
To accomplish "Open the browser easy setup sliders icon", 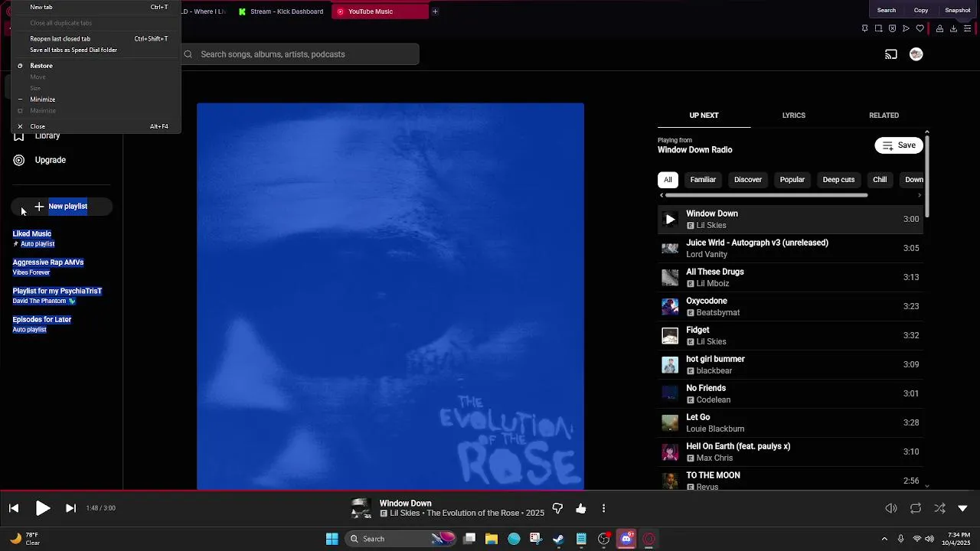I will pyautogui.click(x=967, y=28).
